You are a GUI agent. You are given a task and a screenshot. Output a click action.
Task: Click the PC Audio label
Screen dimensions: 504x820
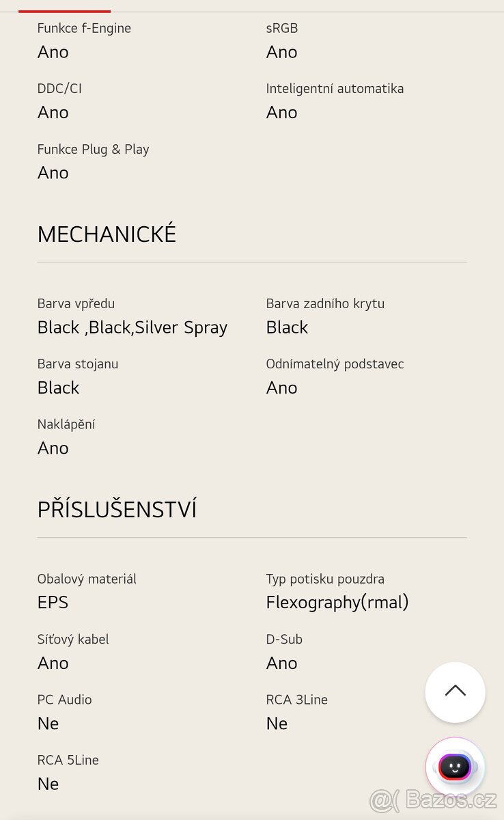point(64,700)
